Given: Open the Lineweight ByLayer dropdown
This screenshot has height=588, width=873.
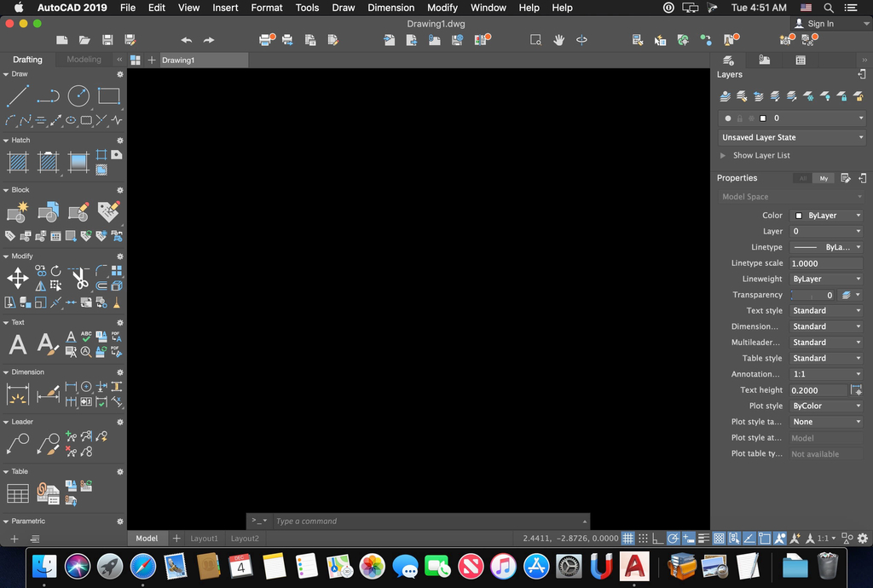Looking at the screenshot, I should pyautogui.click(x=826, y=279).
